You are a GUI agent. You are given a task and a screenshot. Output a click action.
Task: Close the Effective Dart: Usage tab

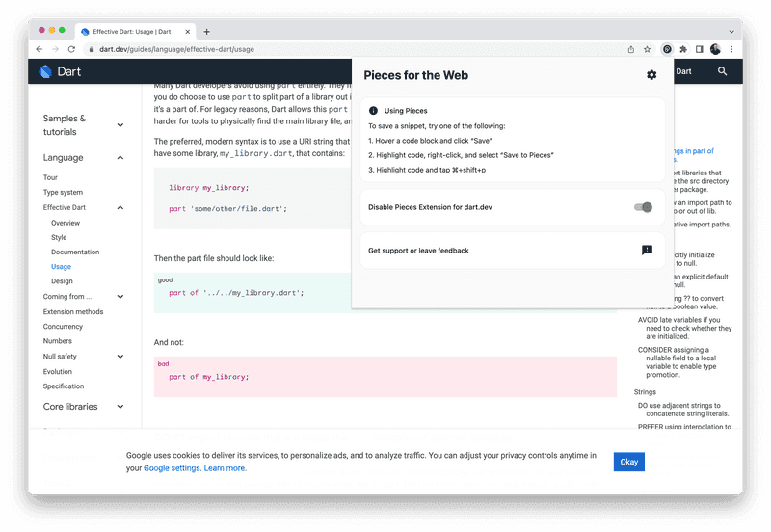pos(187,32)
